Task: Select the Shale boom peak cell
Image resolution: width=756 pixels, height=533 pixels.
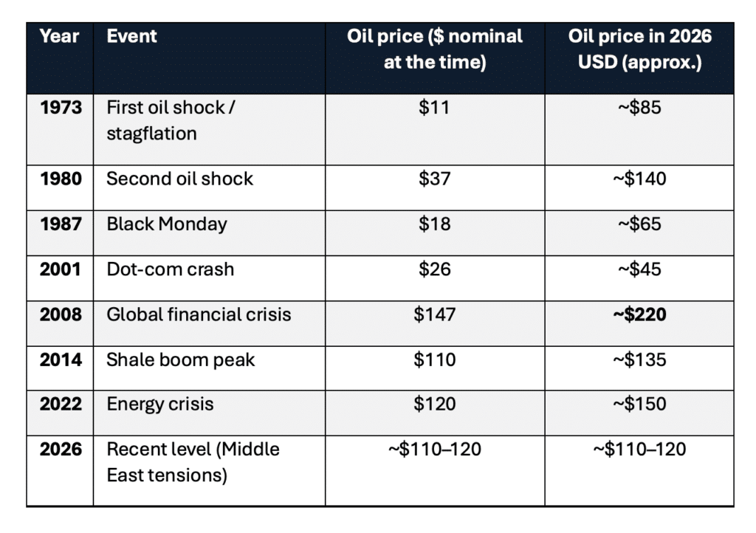Action: [181, 360]
